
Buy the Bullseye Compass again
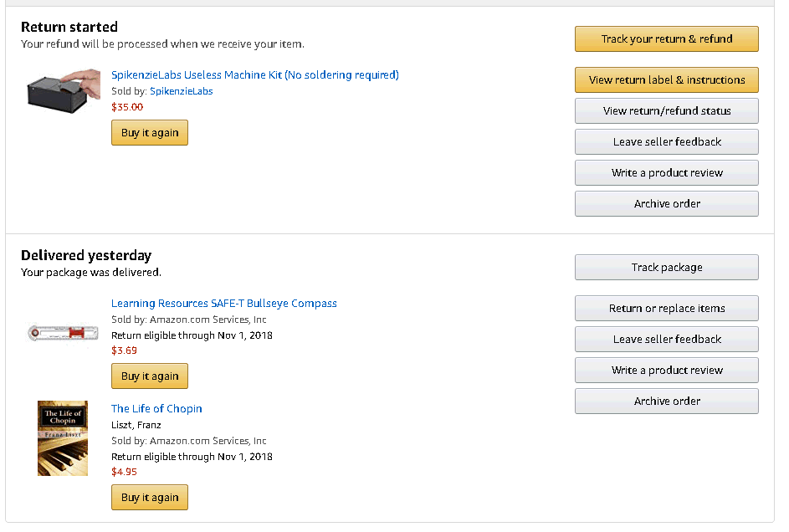[x=149, y=376]
